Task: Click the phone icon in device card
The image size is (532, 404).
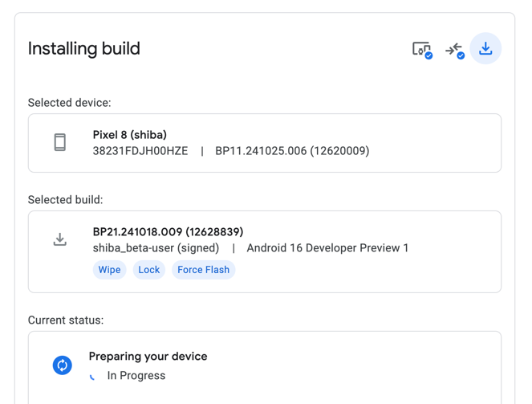Action: pos(60,143)
